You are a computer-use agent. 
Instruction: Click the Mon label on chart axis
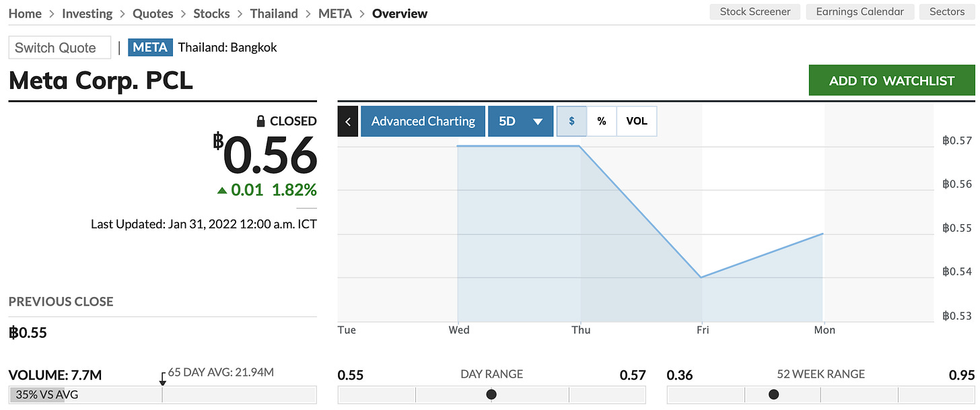click(825, 330)
